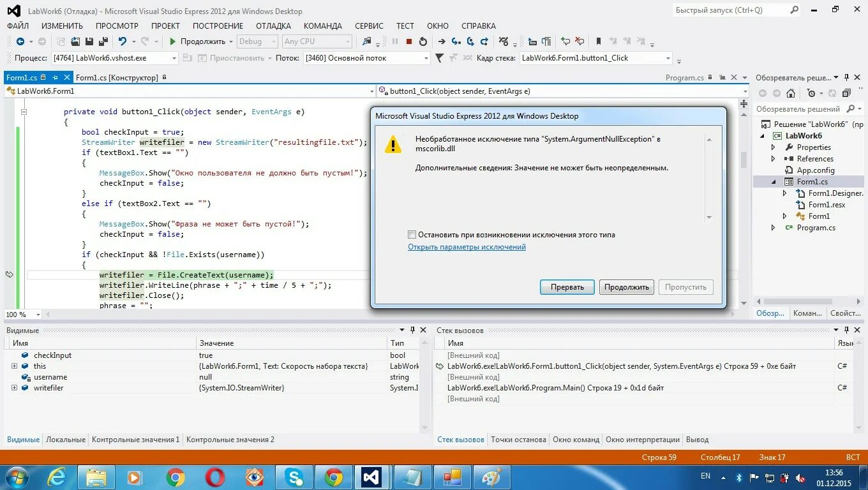This screenshot has height=490, width=868.
Task: Click the username null value cell
Action: point(292,377)
